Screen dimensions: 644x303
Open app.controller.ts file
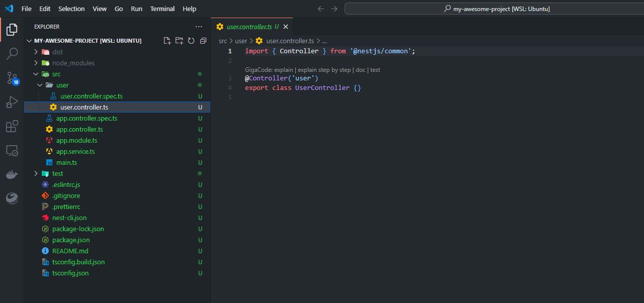(117, 129)
